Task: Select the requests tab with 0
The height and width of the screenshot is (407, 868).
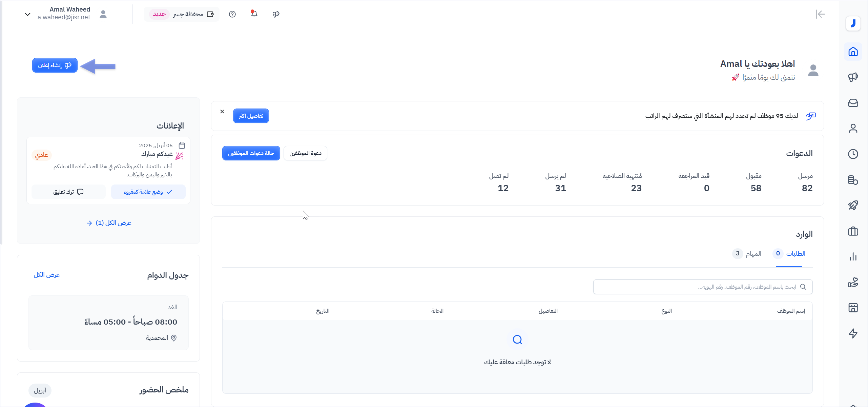Action: [789, 254]
